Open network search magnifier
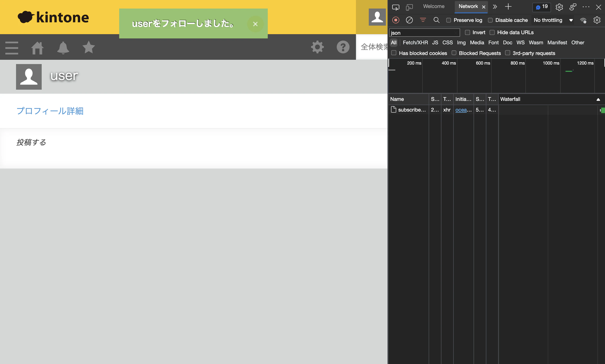Viewport: 605px width, 364px height. pyautogui.click(x=436, y=20)
